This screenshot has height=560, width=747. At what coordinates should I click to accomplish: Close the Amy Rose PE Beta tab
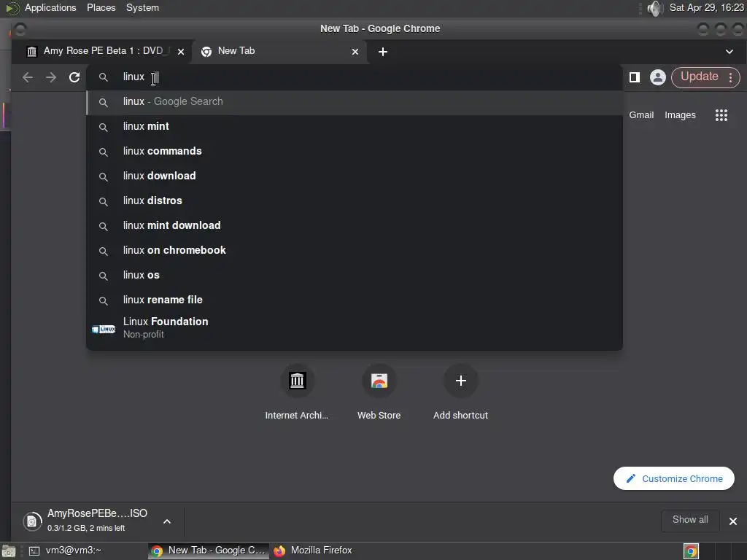(181, 52)
